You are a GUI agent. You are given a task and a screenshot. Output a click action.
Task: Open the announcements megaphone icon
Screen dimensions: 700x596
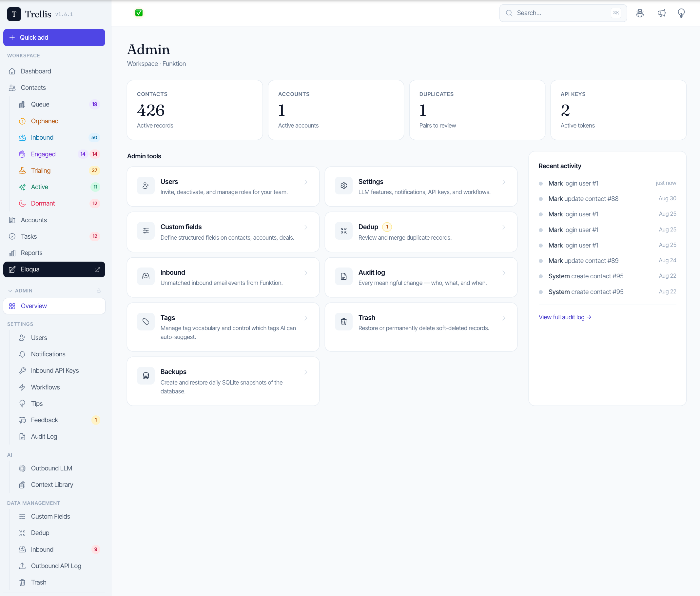[661, 13]
